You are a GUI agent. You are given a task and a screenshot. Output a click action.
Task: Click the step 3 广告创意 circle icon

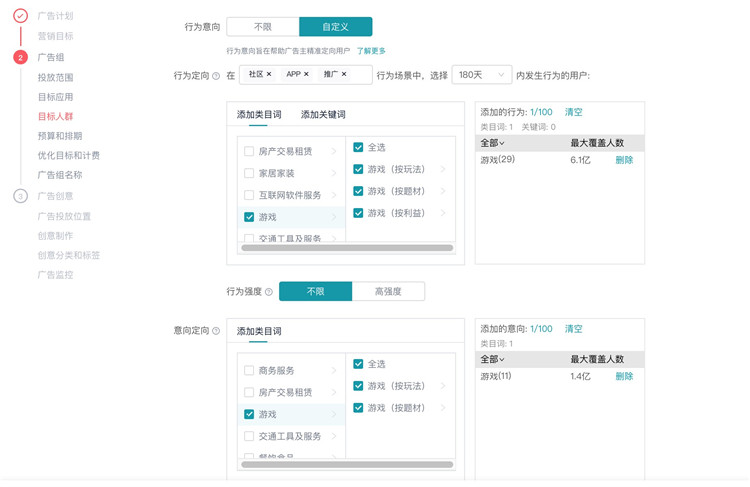[x=20, y=196]
